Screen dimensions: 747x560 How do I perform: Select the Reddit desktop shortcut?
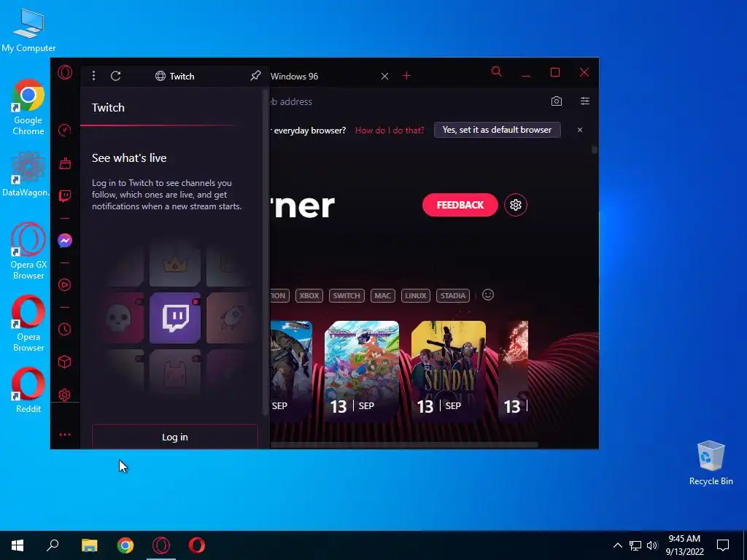pyautogui.click(x=28, y=390)
